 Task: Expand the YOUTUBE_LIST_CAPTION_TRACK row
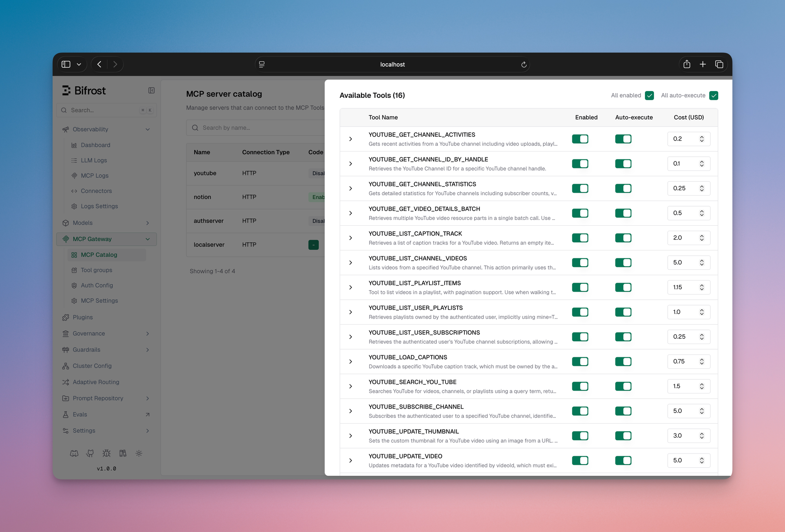351,238
